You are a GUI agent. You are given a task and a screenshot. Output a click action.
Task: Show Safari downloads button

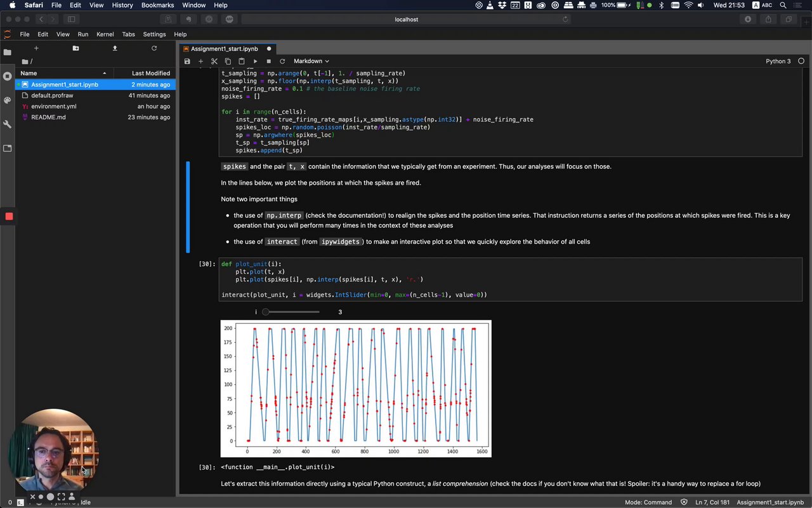[748, 19]
